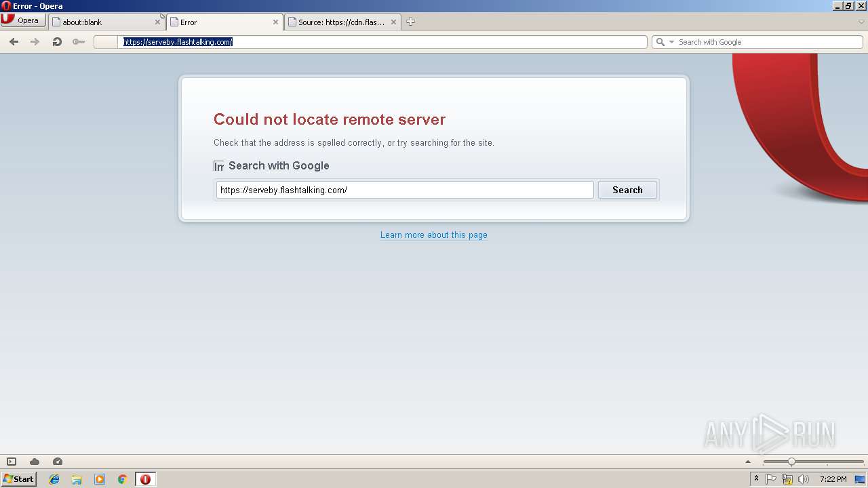Expand the closed tabs dropdown arrow
The height and width of the screenshot is (488, 868).
click(x=861, y=22)
